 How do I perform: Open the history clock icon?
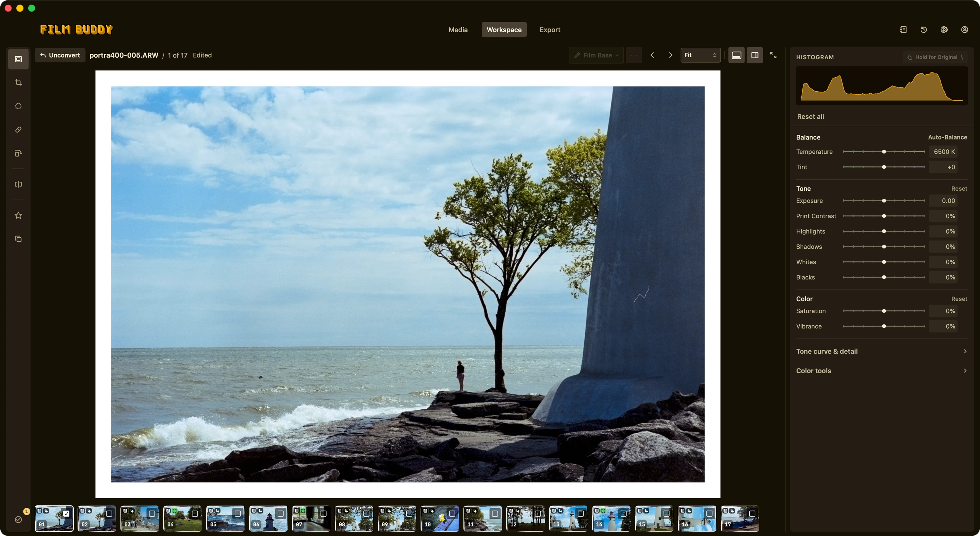coord(924,30)
